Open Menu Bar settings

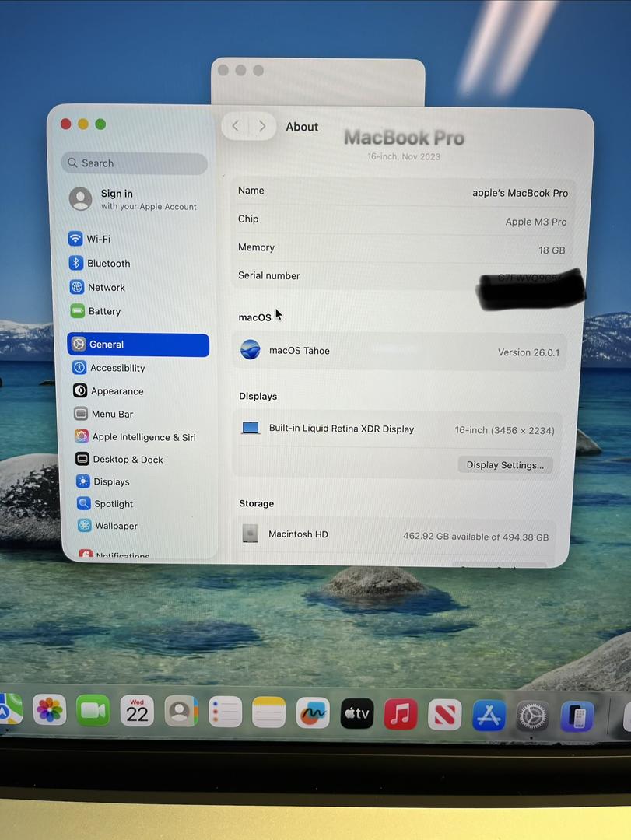tap(103, 414)
